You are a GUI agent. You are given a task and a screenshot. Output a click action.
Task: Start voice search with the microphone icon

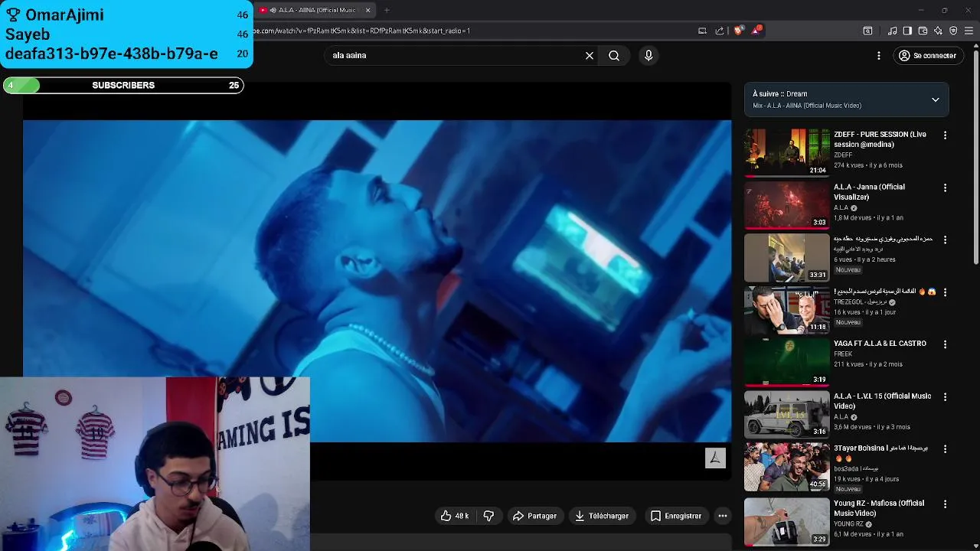[648, 55]
